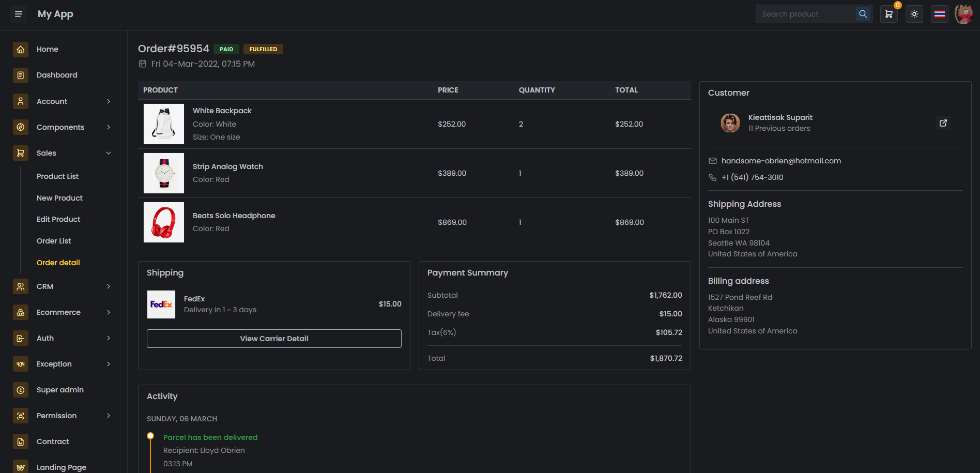The width and height of the screenshot is (980, 473).
Task: Click the delivered timeline marker dot
Action: 150,436
